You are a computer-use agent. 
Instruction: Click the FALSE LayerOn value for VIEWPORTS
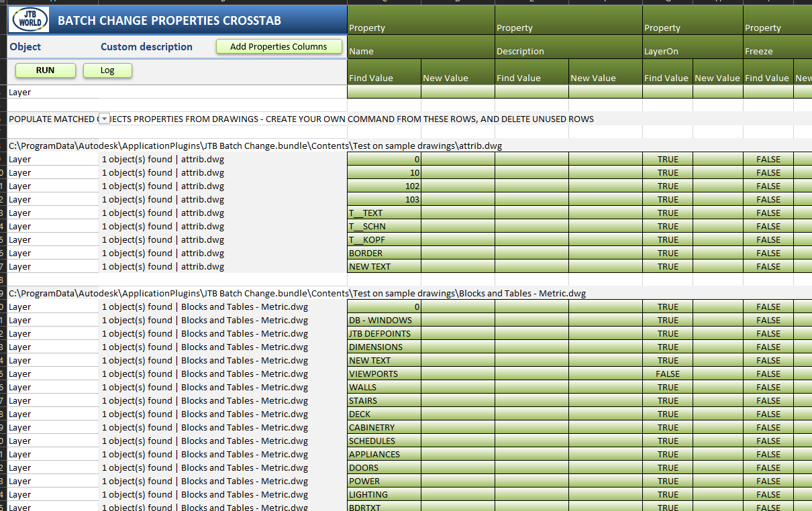pos(668,374)
